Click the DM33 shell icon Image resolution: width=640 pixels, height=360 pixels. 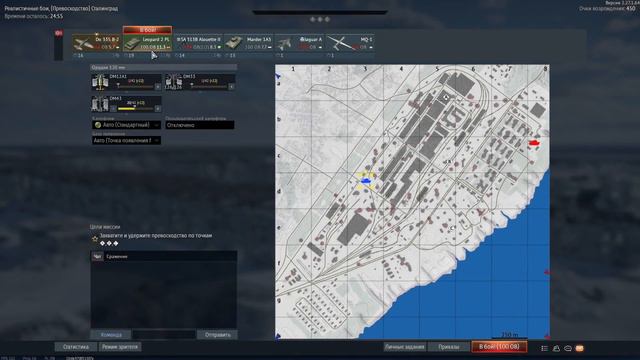[173, 82]
